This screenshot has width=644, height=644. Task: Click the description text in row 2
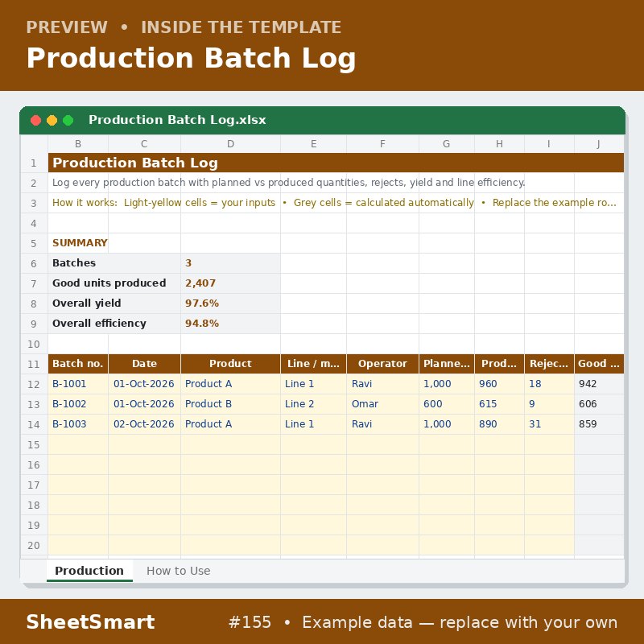coord(288,183)
